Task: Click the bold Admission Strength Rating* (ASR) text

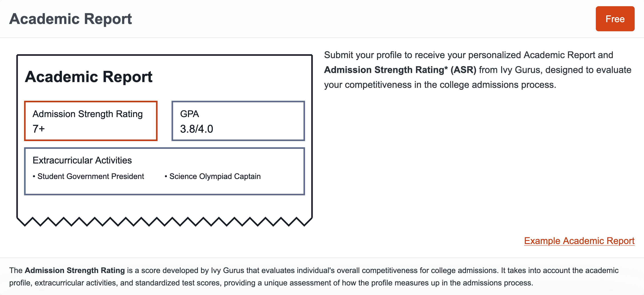Action: 400,70
